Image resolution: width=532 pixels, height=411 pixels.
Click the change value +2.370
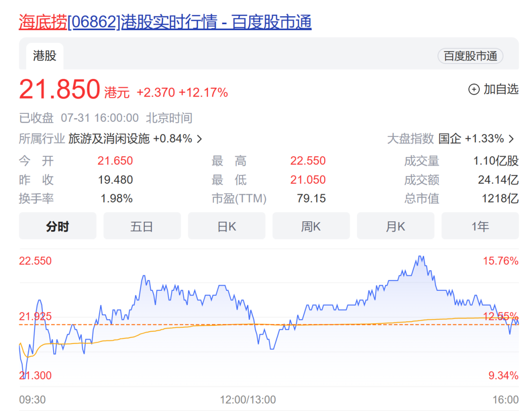(156, 92)
